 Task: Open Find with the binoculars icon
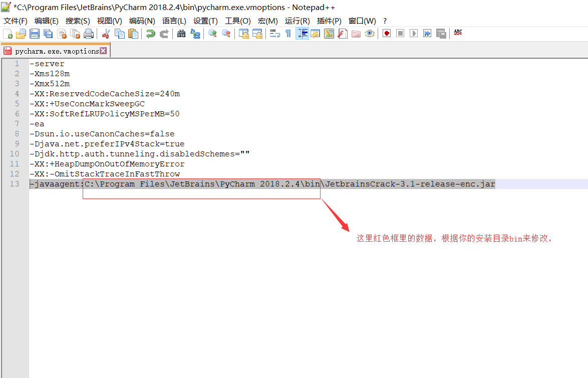181,34
